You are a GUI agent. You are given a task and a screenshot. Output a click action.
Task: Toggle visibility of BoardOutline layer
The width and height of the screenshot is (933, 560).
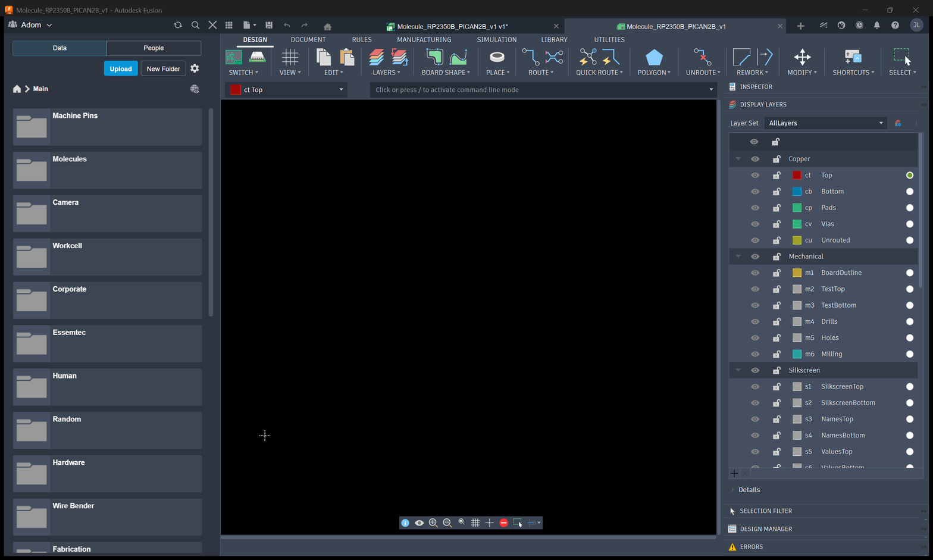(x=755, y=273)
